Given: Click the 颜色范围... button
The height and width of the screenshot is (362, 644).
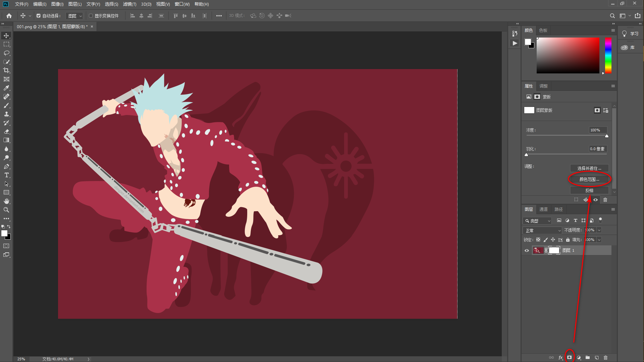Looking at the screenshot, I should 589,179.
